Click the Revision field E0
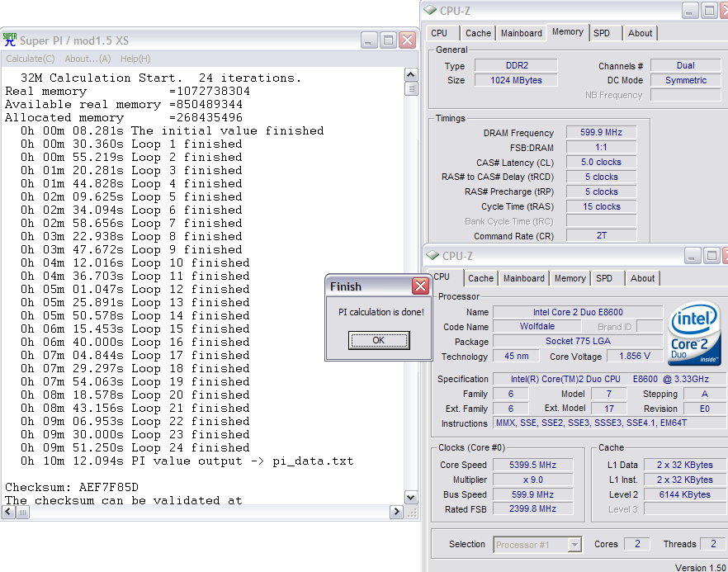Image resolution: width=728 pixels, height=572 pixels. coord(704,409)
